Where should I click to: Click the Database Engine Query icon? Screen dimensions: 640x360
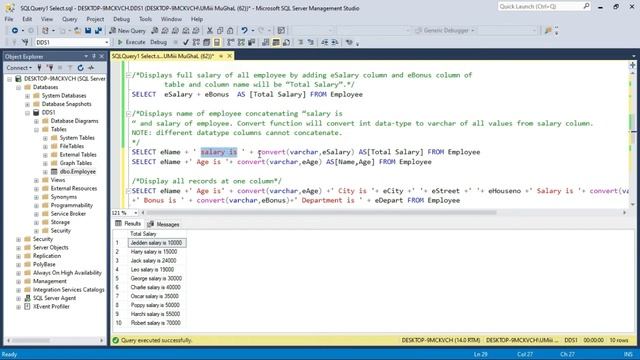tap(154, 31)
